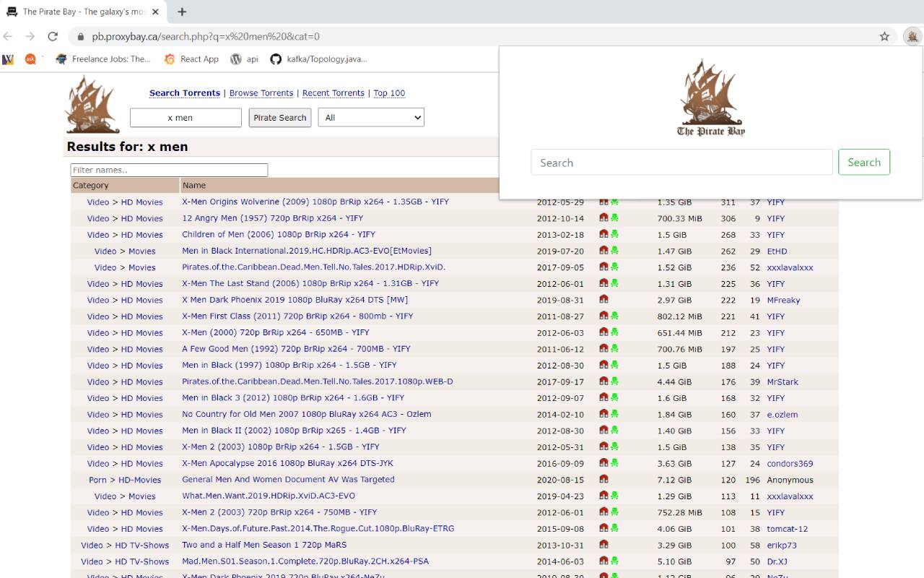This screenshot has width=924, height=578.
Task: Click magnet icon for No Country for Old Men
Action: point(603,414)
